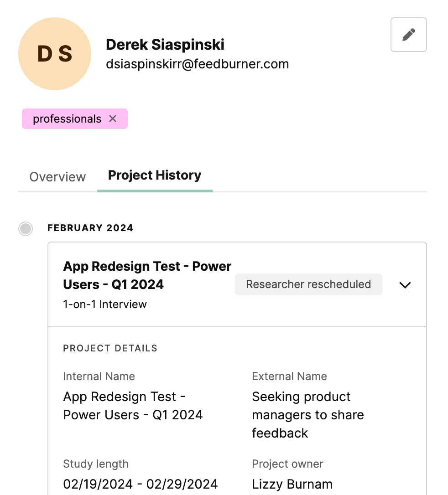This screenshot has height=495, width=448.
Task: Click the PROJECT DETAILS section label
Action: point(110,348)
